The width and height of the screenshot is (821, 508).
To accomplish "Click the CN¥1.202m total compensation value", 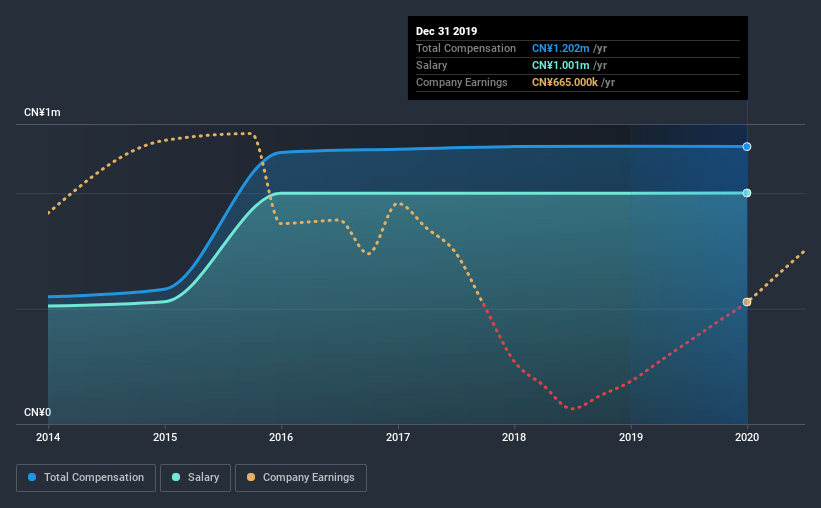I will click(561, 48).
